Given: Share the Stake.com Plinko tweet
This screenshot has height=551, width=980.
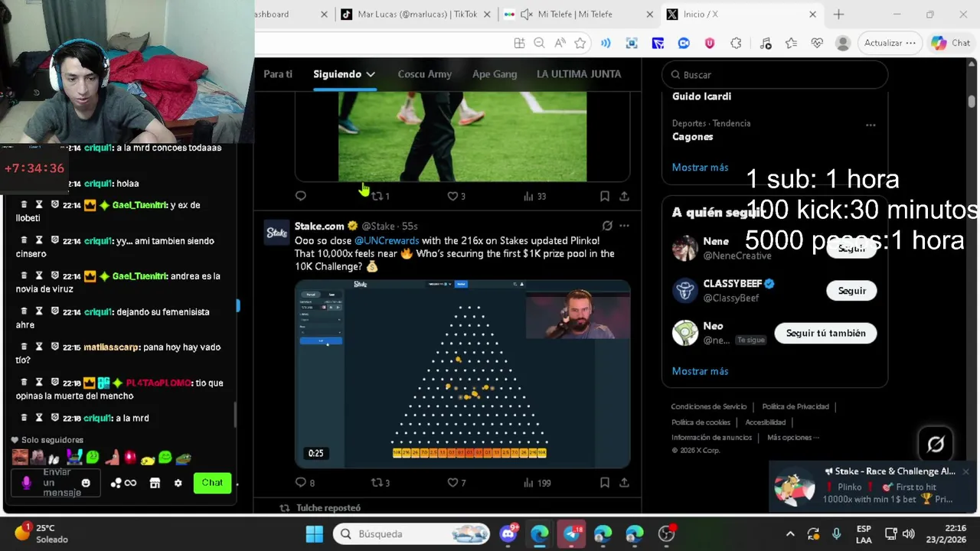Looking at the screenshot, I should point(624,483).
